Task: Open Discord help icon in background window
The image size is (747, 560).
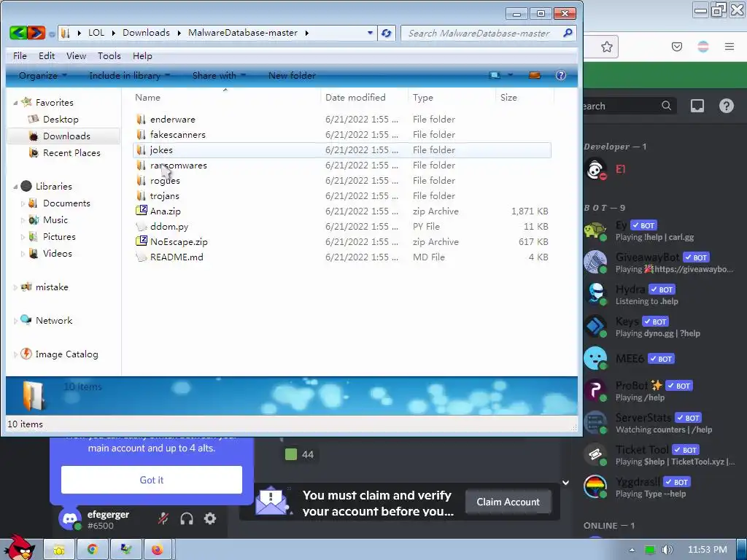Action: tap(726, 106)
